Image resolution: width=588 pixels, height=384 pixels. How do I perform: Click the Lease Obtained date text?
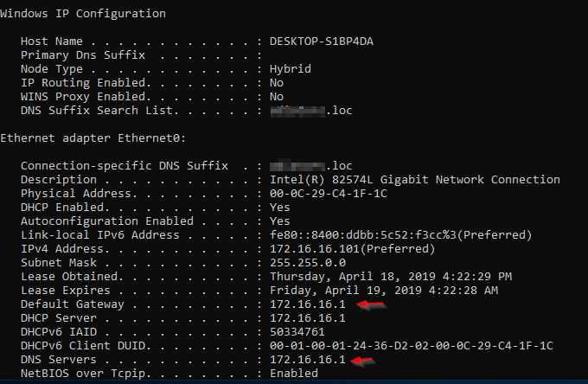click(393, 277)
